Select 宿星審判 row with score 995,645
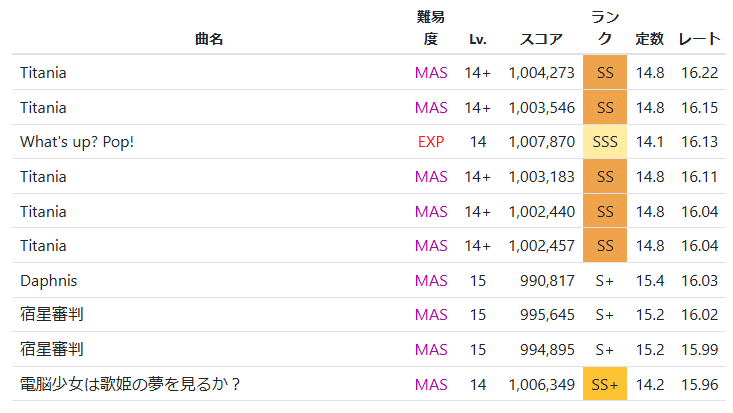733x413 pixels. pyautogui.click(x=369, y=315)
